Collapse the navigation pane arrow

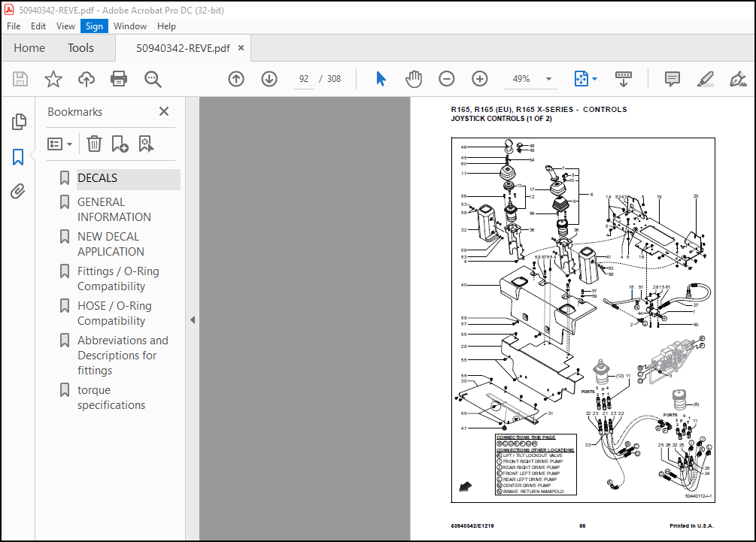pos(193,320)
